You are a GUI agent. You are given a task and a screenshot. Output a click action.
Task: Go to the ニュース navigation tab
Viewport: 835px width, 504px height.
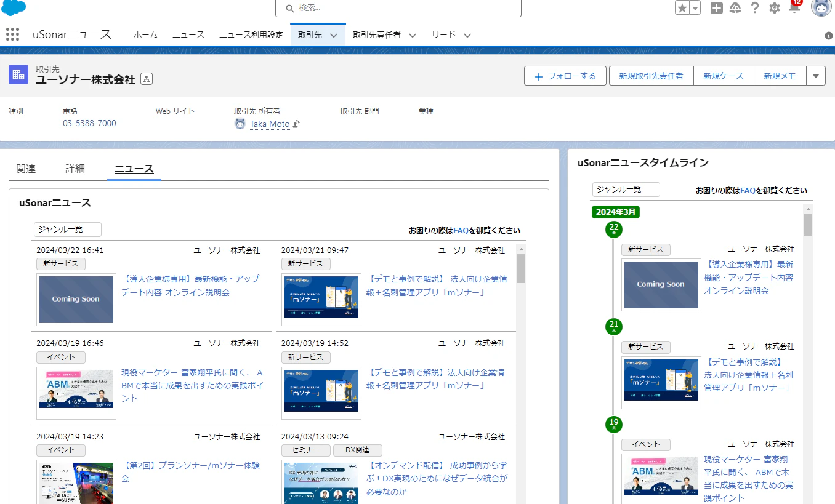pos(188,35)
